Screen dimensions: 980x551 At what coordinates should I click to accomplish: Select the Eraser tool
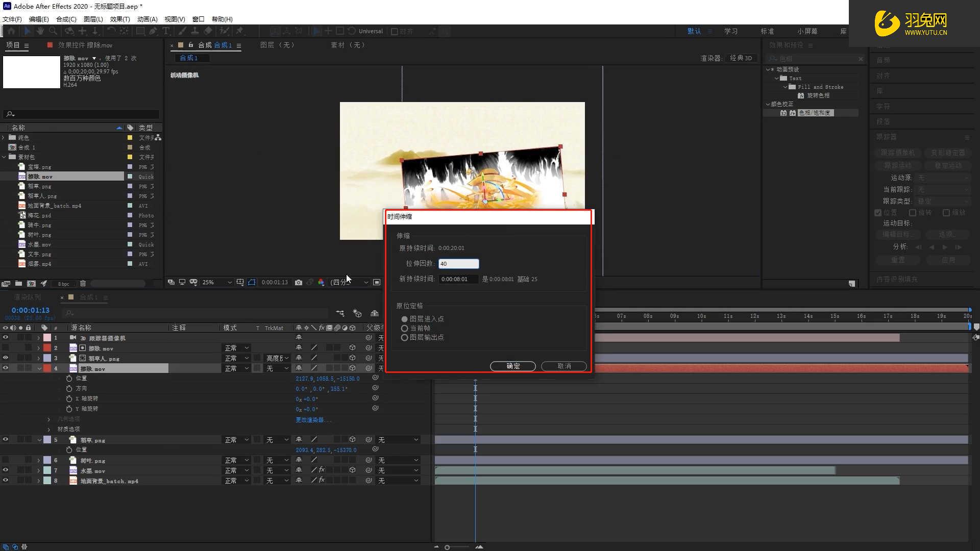pos(208,31)
